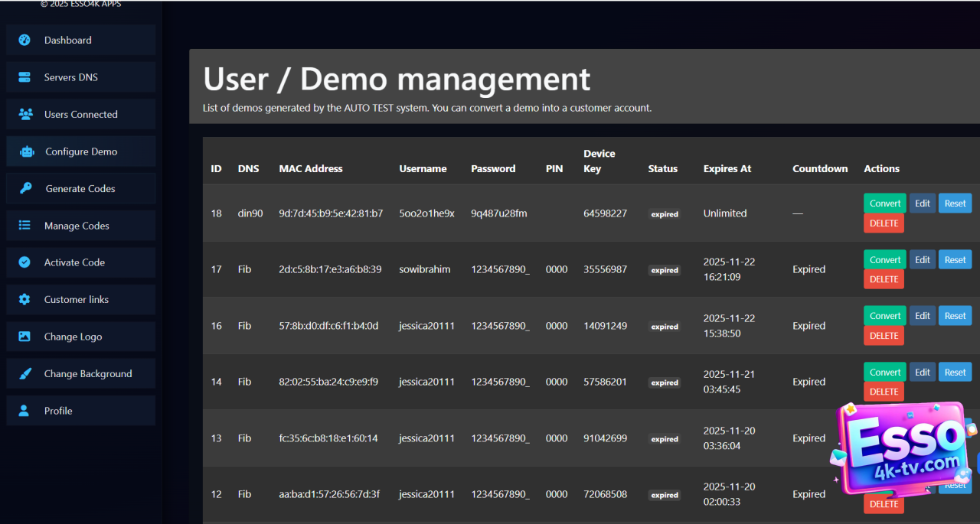Click the Users Connected people icon

click(25, 114)
